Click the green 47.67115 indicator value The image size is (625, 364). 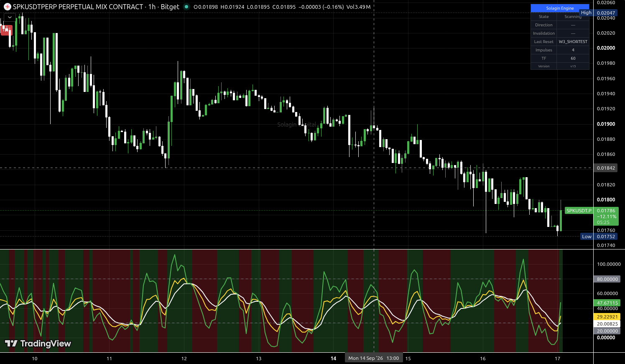tap(607, 303)
